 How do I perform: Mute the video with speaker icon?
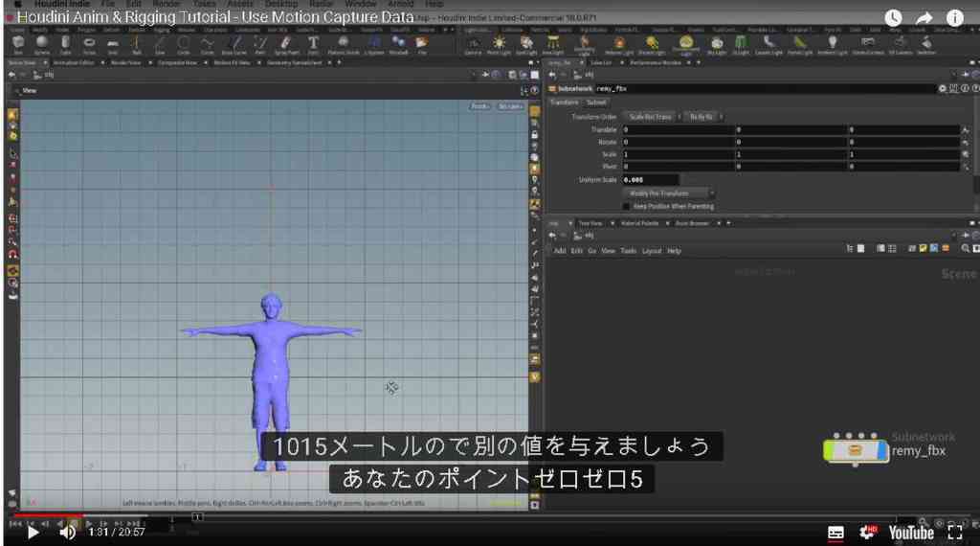68,533
